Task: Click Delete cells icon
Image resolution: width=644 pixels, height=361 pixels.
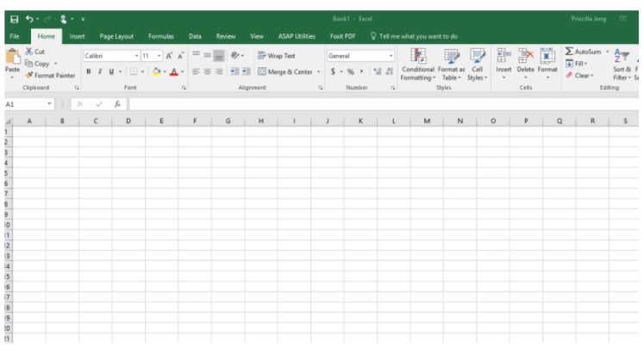Action: click(526, 55)
